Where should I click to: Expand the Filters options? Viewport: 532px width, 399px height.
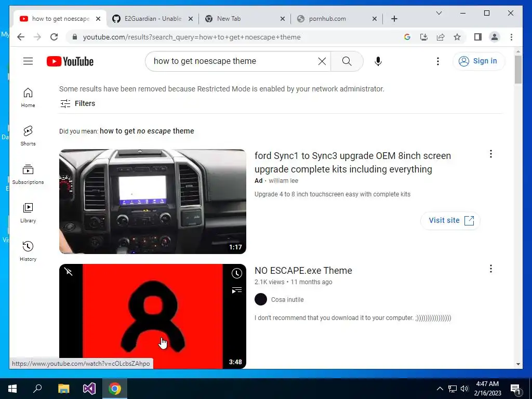click(x=77, y=103)
